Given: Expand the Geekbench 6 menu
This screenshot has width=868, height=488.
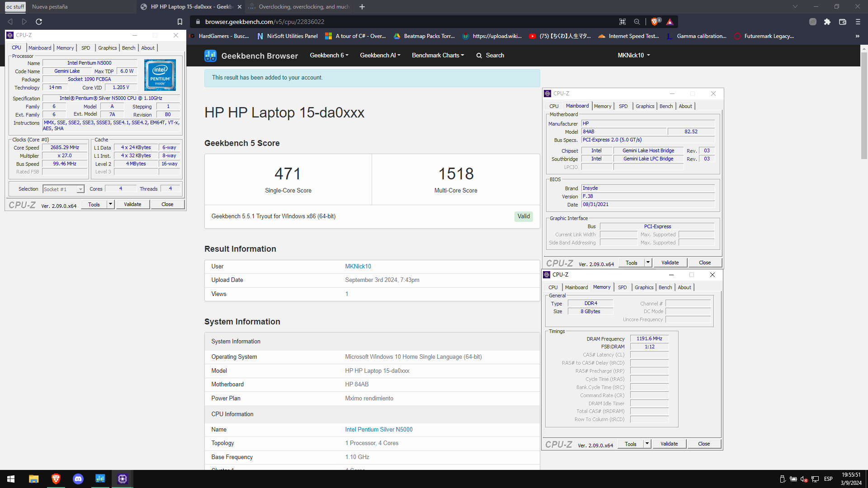Looking at the screenshot, I should [329, 55].
